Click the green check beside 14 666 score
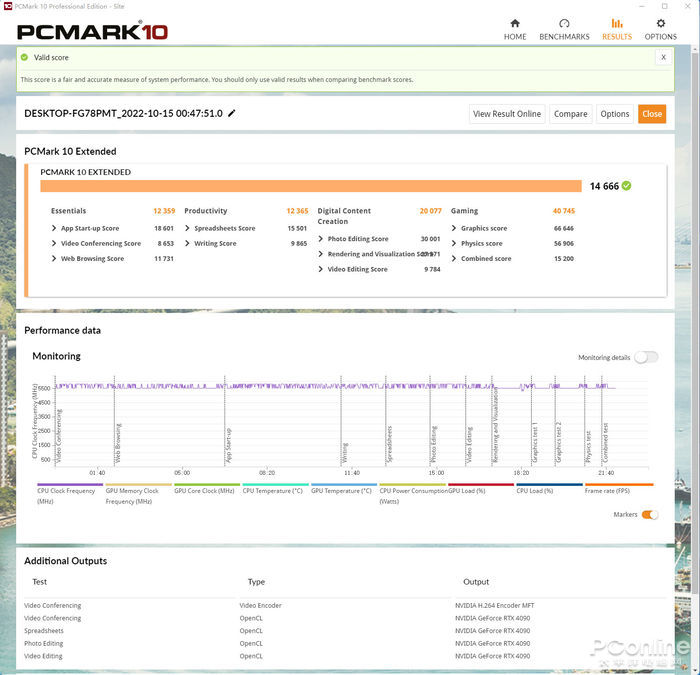The image size is (700, 675). [x=627, y=186]
